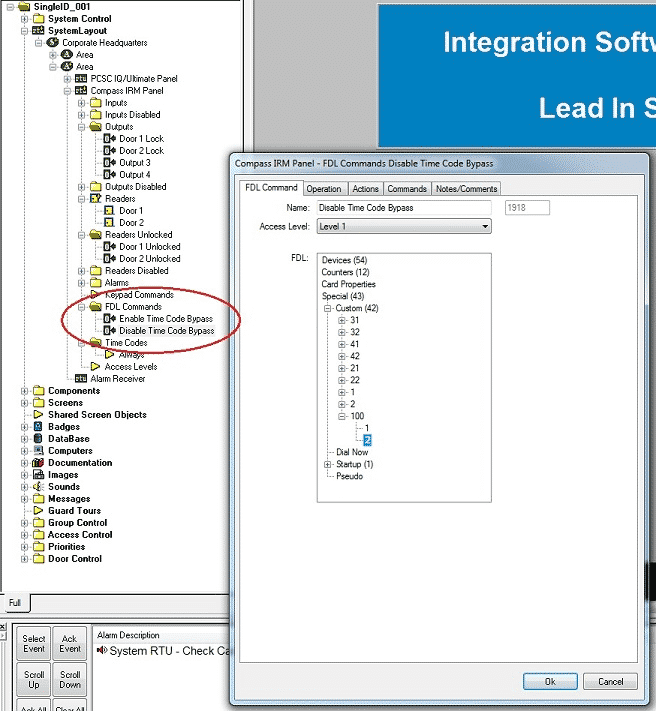Viewport: 656px width, 711px height.
Task: Expand the Inputs Disabled folder
Action: point(81,115)
